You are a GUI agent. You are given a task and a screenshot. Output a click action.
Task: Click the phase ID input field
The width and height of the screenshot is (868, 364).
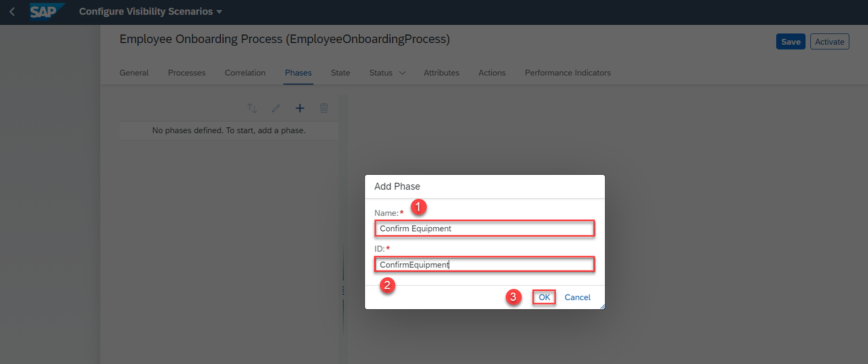485,265
